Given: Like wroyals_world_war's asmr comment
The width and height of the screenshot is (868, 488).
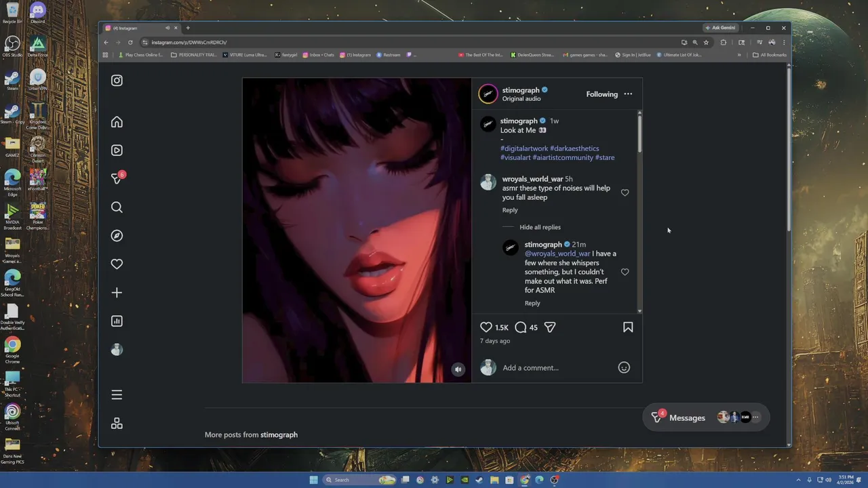Looking at the screenshot, I should (625, 192).
